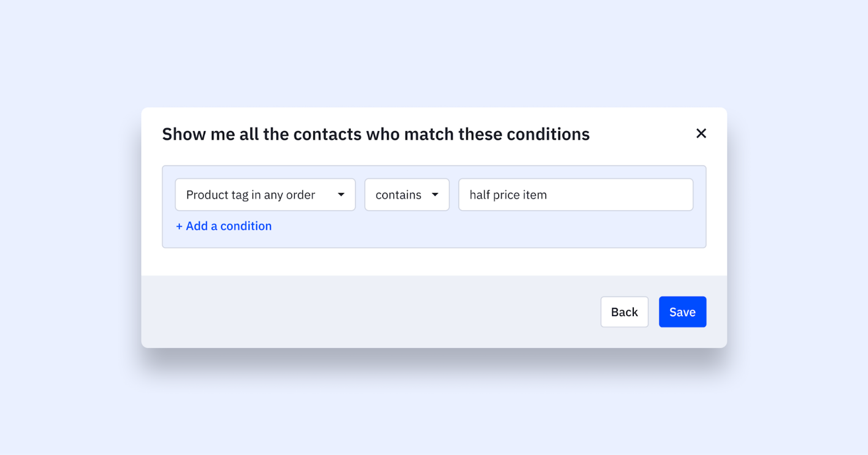Click the white Back button's label

(x=624, y=312)
